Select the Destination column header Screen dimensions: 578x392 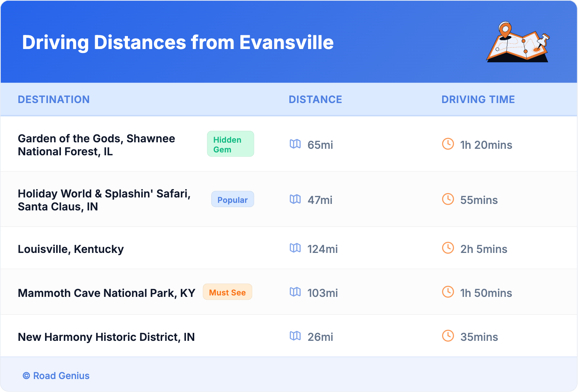tap(54, 99)
